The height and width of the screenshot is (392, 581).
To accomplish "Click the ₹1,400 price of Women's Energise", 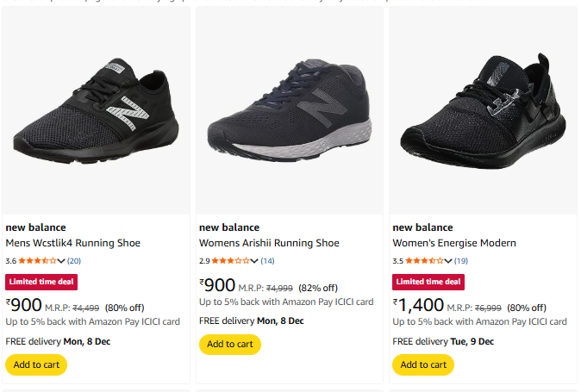I will click(x=419, y=304).
